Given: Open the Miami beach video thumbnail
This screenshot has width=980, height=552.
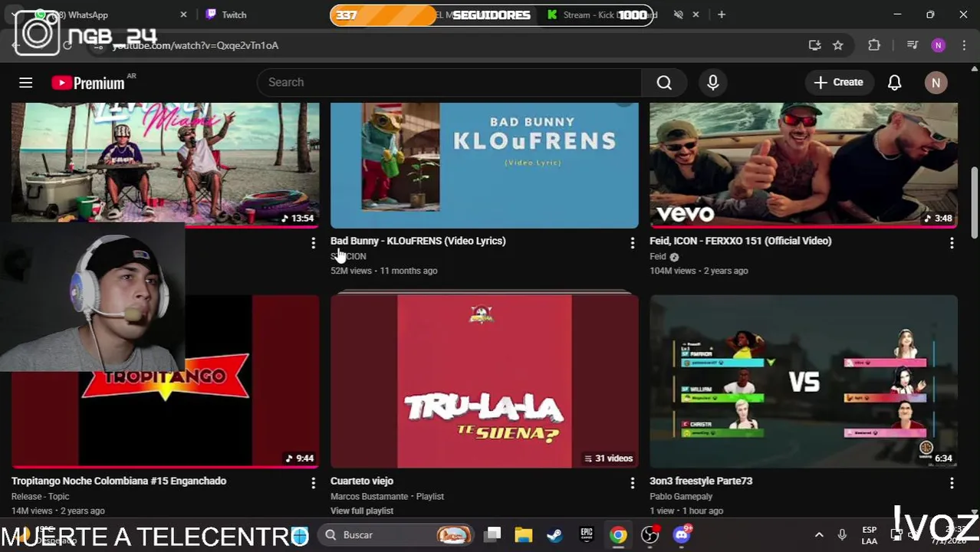Looking at the screenshot, I should tap(166, 165).
